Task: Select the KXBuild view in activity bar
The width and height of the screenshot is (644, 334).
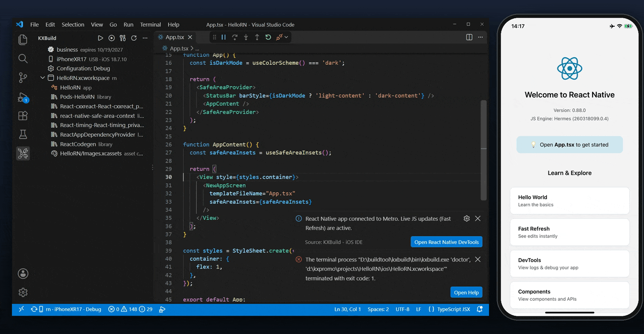Action: pos(23,153)
